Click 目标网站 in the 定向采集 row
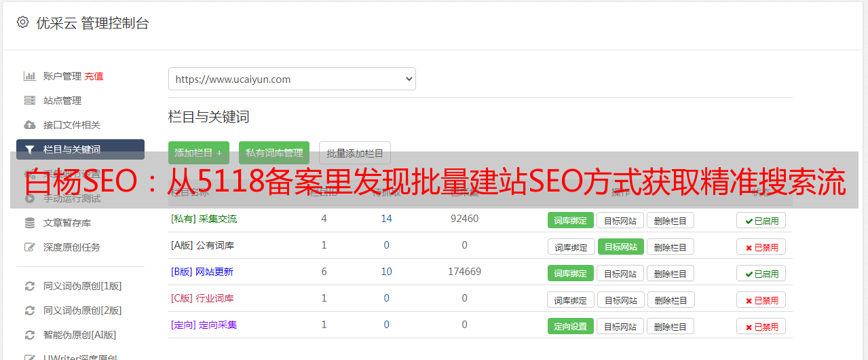 [620, 326]
